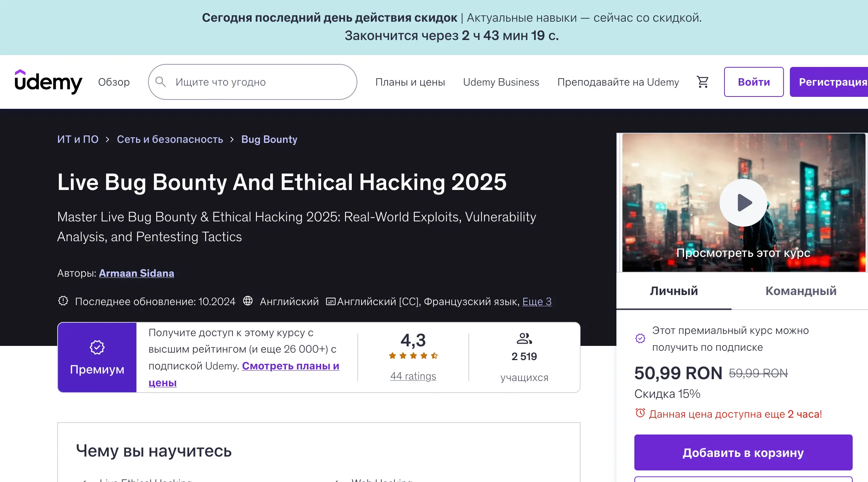The image size is (868, 482).
Task: Click the purple Премиум badge icon
Action: (x=97, y=347)
